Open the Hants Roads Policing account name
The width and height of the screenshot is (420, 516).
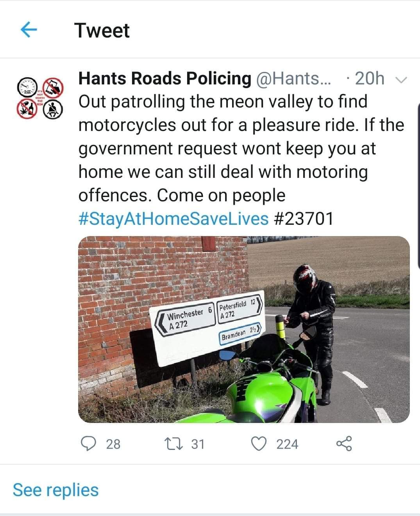[x=165, y=78]
